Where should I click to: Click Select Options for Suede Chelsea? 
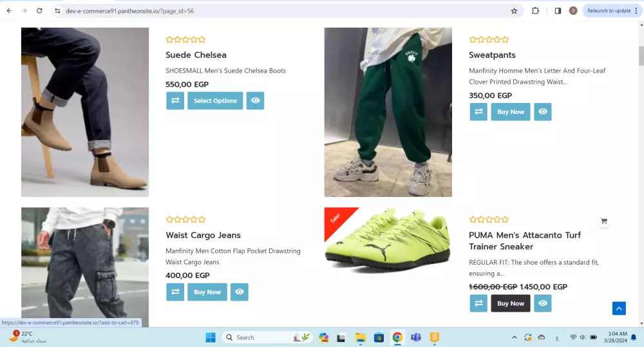pyautogui.click(x=215, y=100)
